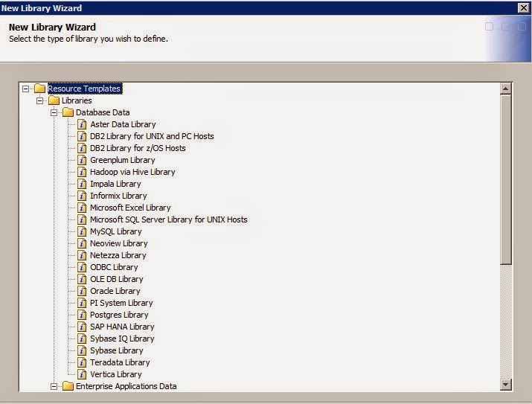This screenshot has height=404, width=532.
Task: Select Oracle Library text
Action: click(x=115, y=291)
